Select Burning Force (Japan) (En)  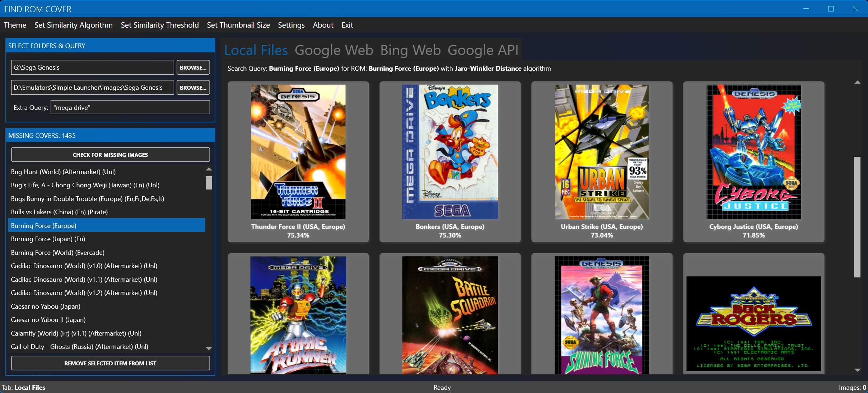tap(107, 239)
